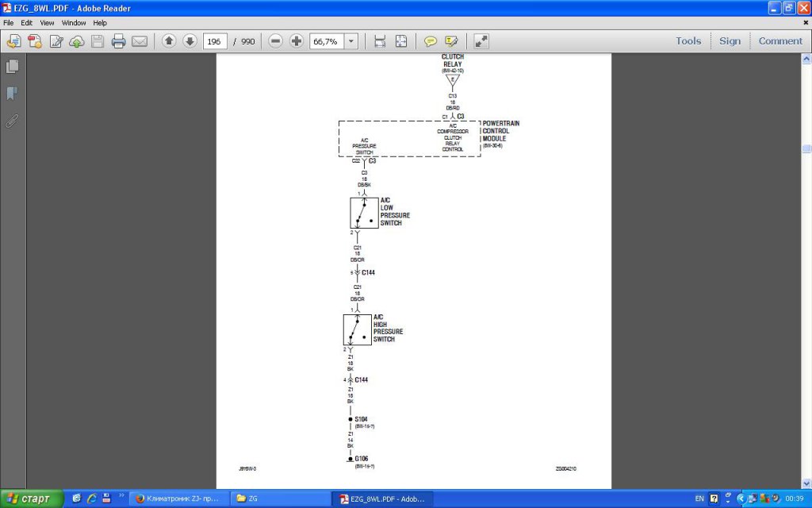Select the highlight text tool
Viewport: 812px width, 508px height.
pyautogui.click(x=451, y=41)
